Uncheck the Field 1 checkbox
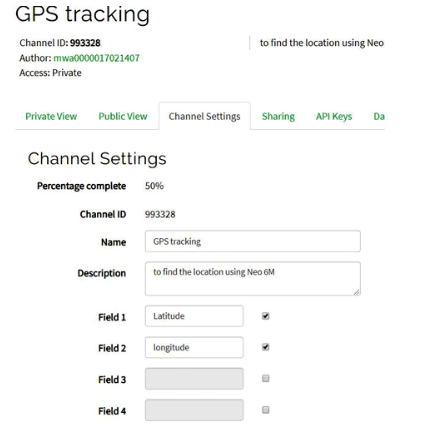This screenshot has width=444, height=444. point(266,316)
